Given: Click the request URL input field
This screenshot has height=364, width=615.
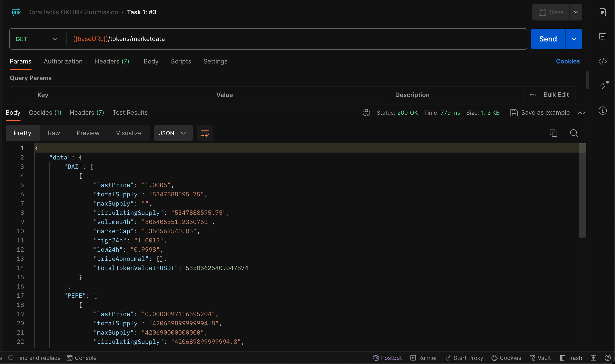Looking at the screenshot, I should pos(295,39).
